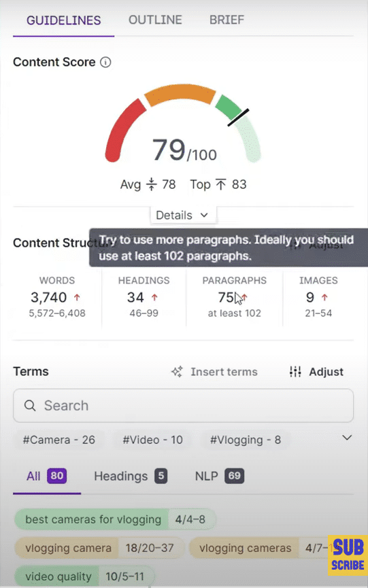Expand the hashtag topics chevron
The width and height of the screenshot is (368, 588).
347,438
